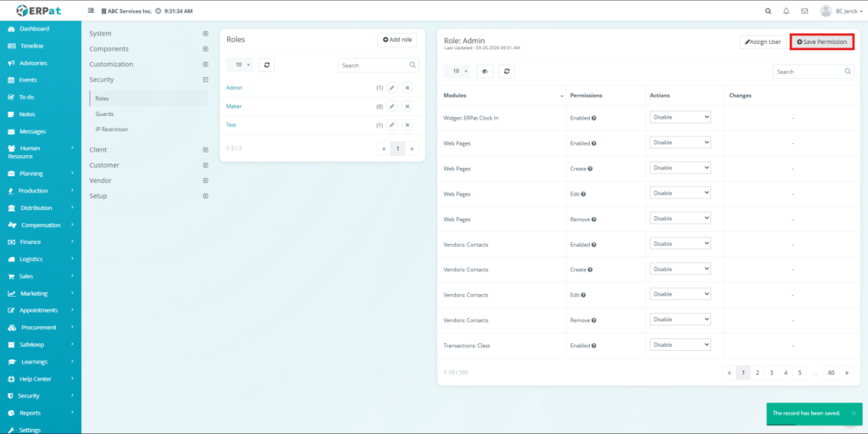Viewport: 868px width, 434px height.
Task: Delete the Maker role with its X icon
Action: coord(407,106)
